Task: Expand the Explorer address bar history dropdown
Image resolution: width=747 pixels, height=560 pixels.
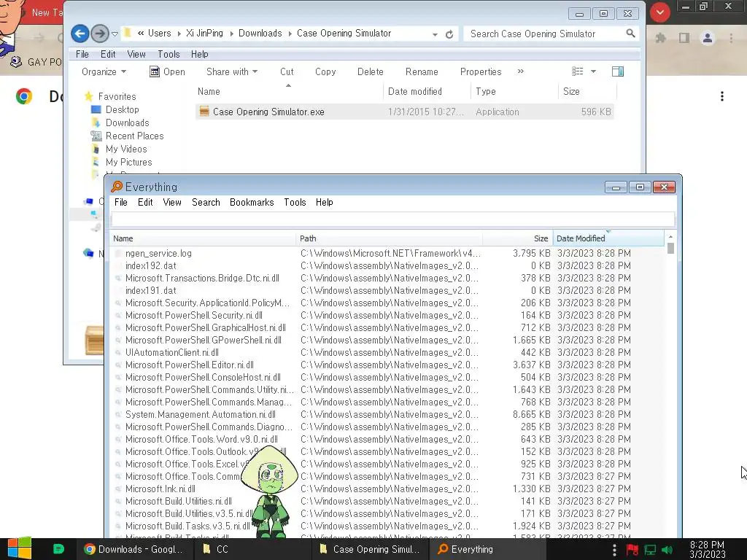Action: tap(435, 34)
